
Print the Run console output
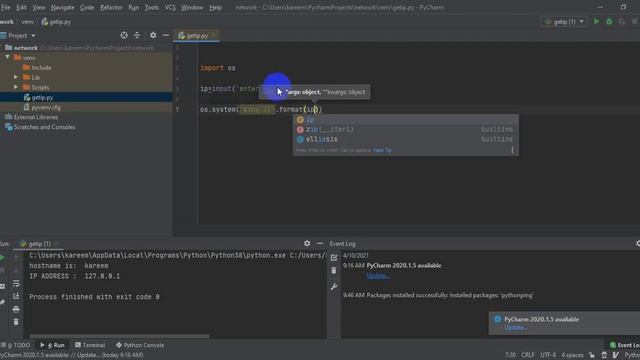point(16,309)
